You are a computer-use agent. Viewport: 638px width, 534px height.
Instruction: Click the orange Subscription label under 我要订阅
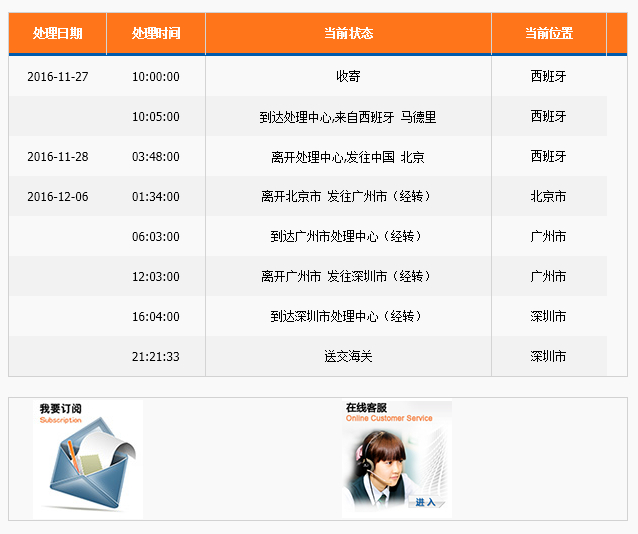[61, 420]
